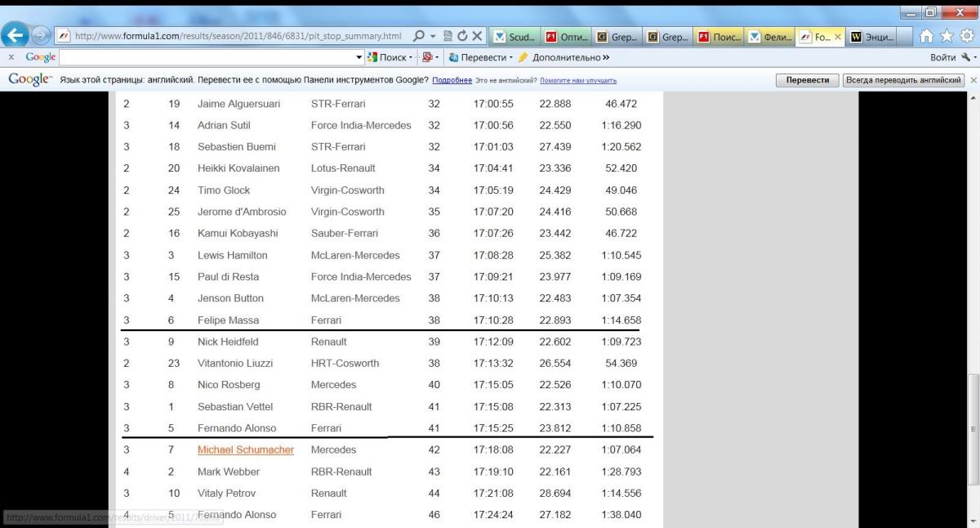Go back with the browser Back arrow
The image size is (980, 528).
coord(16,35)
